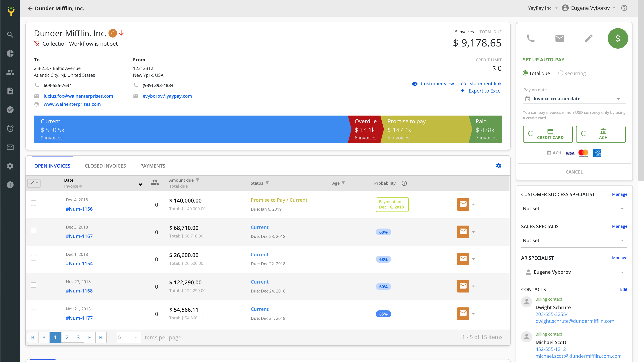Expand the Pay on date dropdown

(x=574, y=99)
